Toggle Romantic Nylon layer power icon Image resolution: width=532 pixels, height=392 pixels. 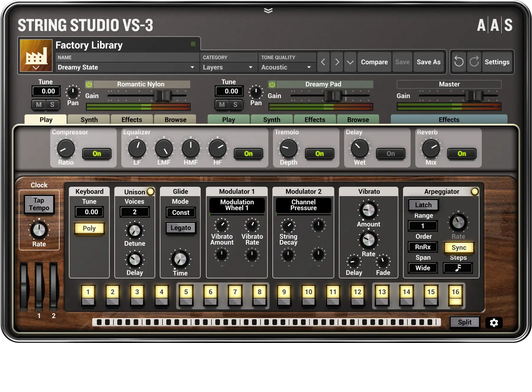click(x=89, y=85)
